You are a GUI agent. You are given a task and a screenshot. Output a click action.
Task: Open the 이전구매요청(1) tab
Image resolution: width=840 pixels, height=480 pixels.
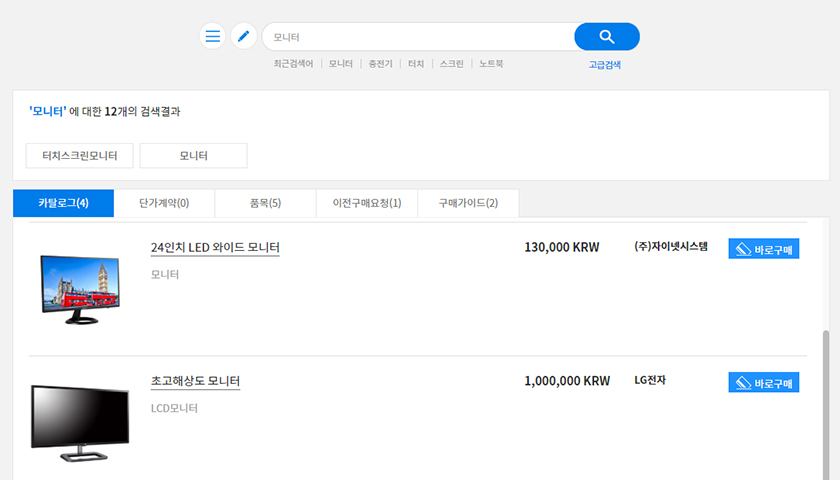tap(367, 203)
